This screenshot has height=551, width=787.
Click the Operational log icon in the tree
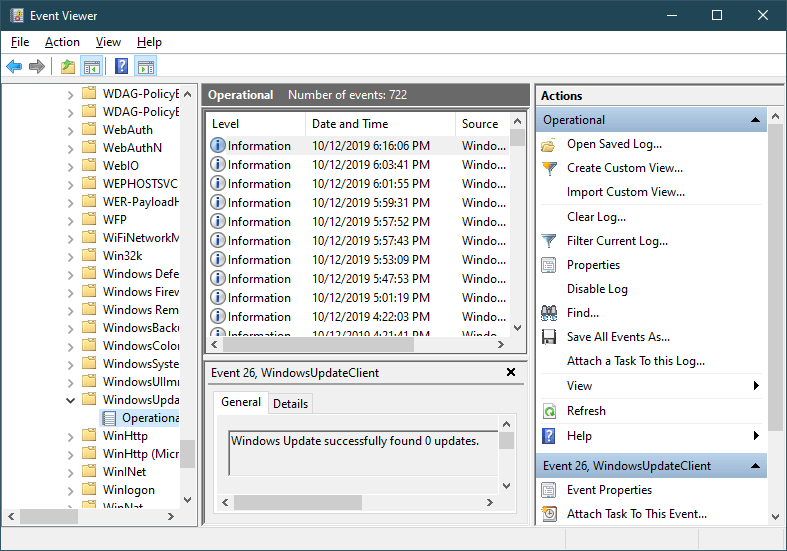point(109,418)
